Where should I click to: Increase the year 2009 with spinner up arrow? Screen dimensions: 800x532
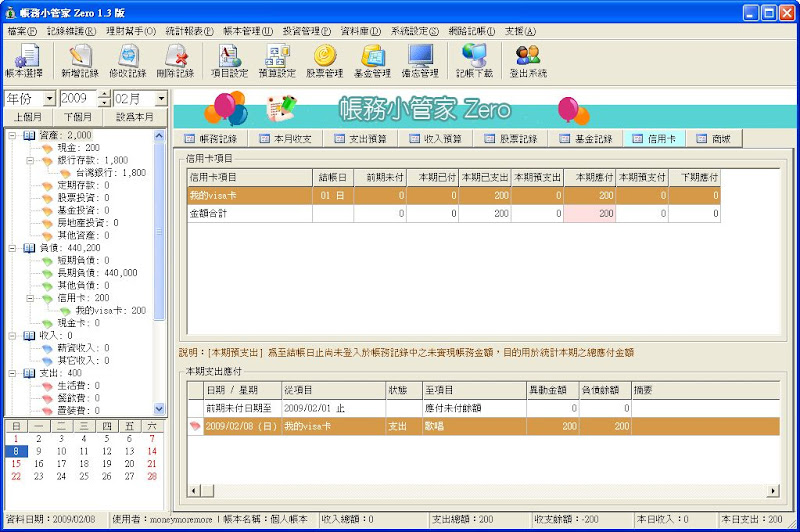(104, 95)
